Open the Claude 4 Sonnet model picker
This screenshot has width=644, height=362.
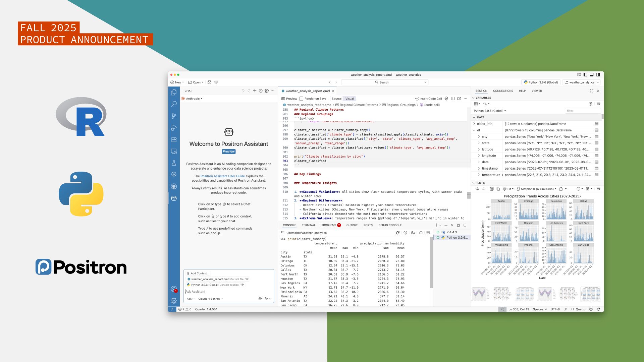[210, 299]
